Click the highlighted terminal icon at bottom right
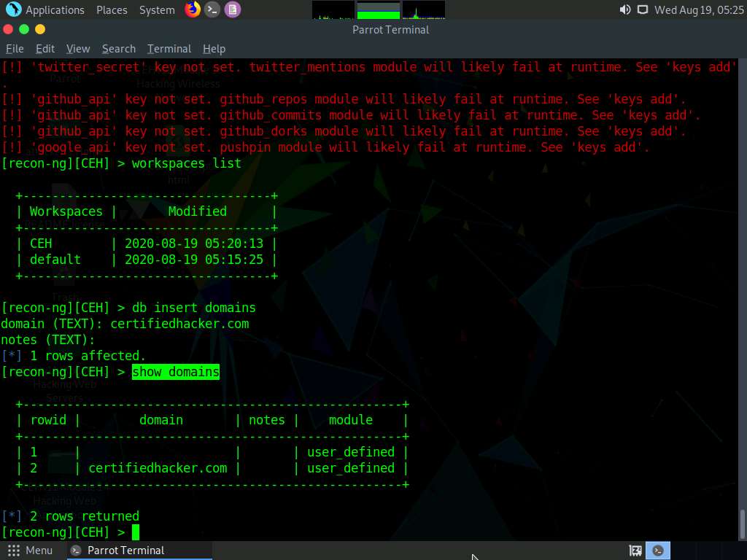Viewport: 747px width, 560px height. pyautogui.click(x=658, y=551)
